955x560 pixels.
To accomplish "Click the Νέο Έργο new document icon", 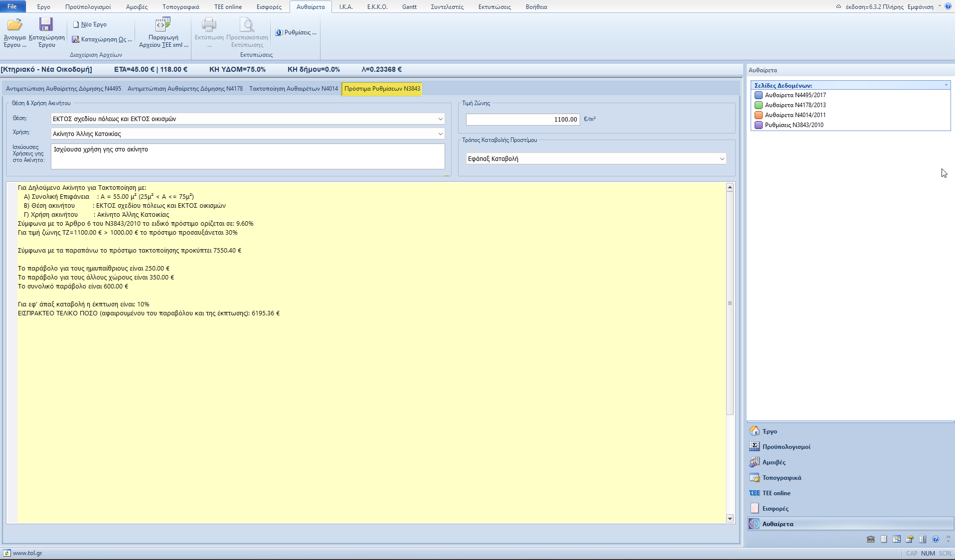I will pyautogui.click(x=76, y=24).
